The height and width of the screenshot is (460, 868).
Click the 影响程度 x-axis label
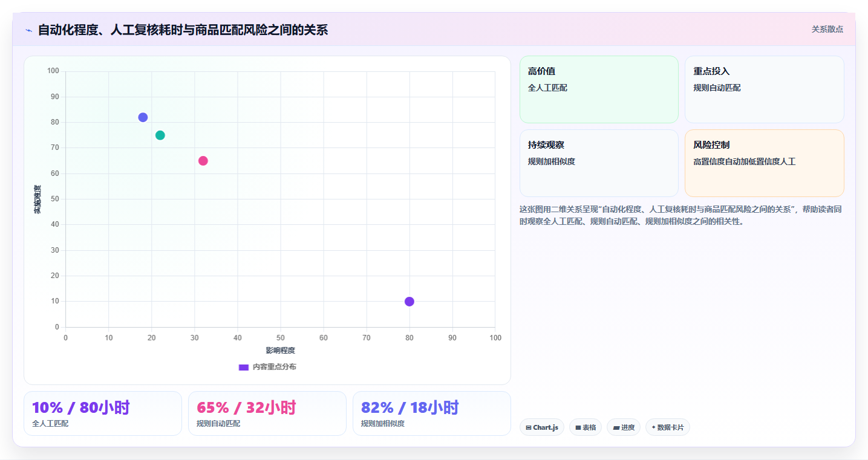(x=281, y=351)
